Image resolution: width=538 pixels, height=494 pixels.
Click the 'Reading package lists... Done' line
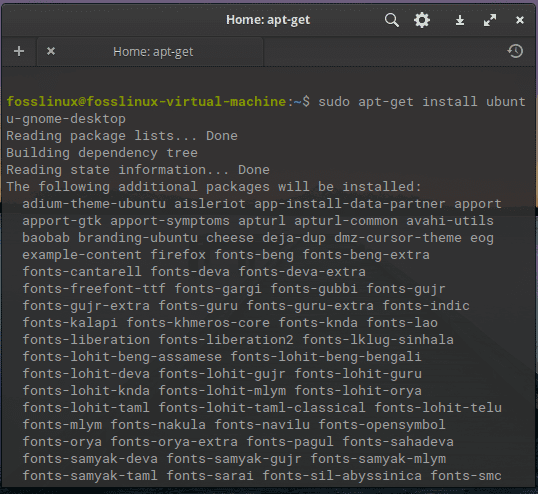tap(122, 136)
